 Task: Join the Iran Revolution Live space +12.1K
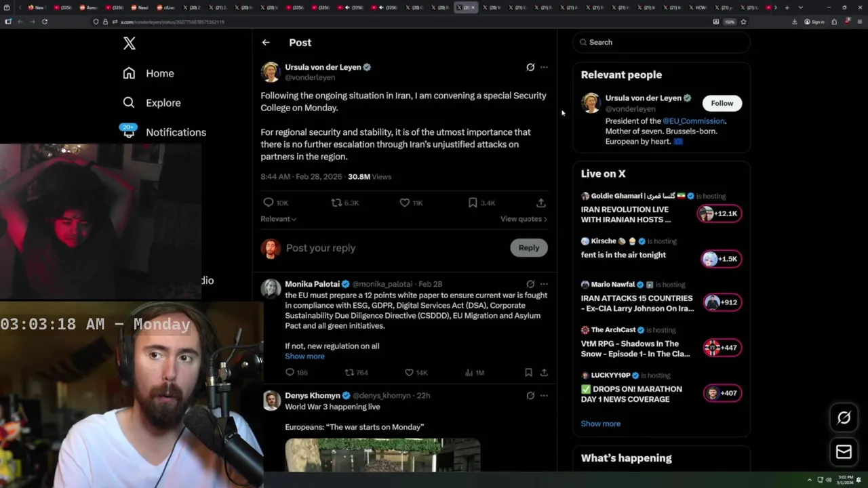[x=719, y=213]
